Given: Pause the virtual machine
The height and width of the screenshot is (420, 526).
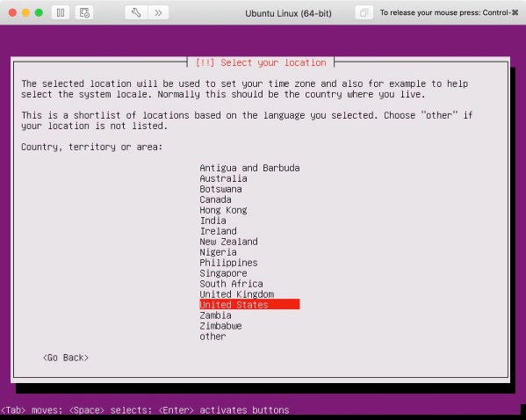Looking at the screenshot, I should [61, 13].
